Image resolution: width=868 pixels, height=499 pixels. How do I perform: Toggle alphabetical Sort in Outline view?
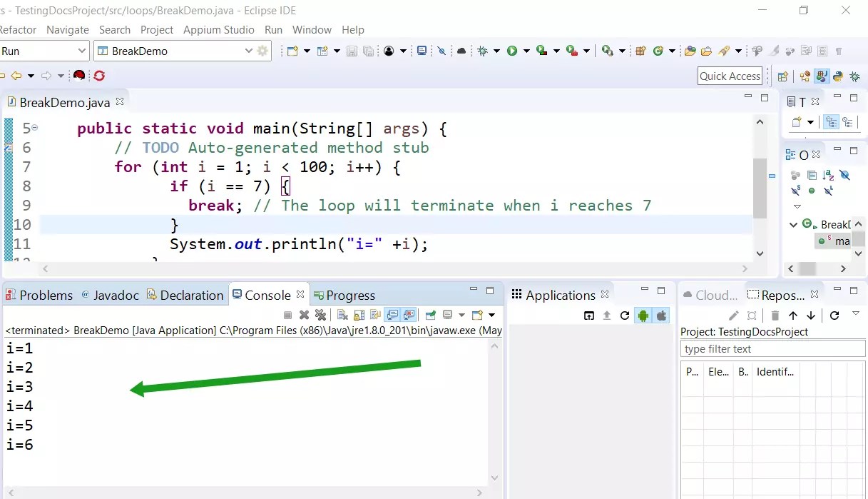828,175
